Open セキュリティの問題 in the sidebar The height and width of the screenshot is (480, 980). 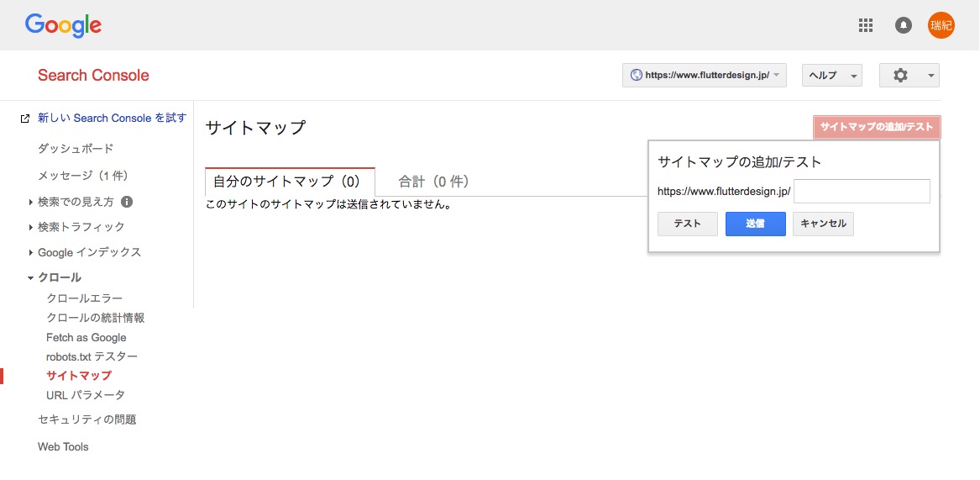pos(86,420)
